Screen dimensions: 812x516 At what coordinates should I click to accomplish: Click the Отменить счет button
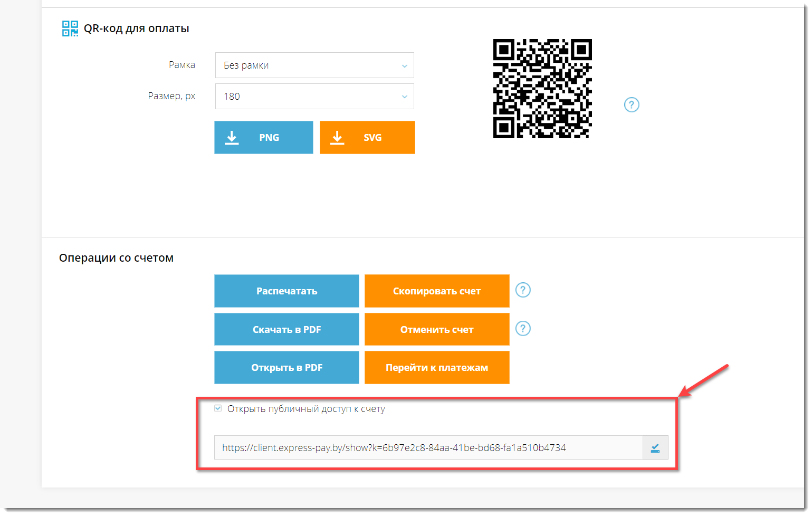tap(437, 329)
